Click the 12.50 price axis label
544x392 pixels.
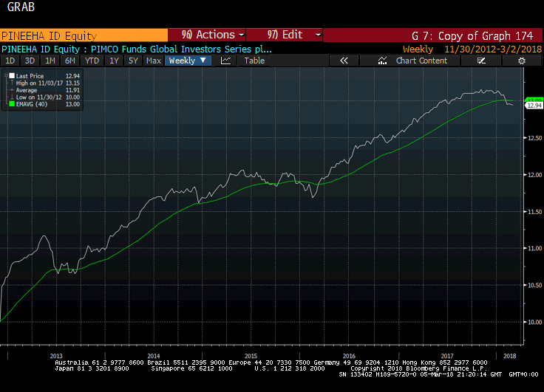[534, 138]
